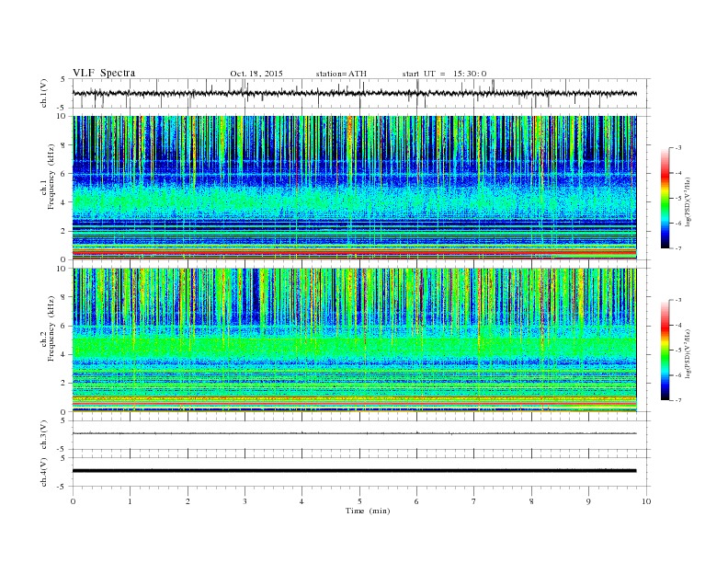Click the 'station=ATH' label
Image resolution: width=728 pixels, height=563 pixels.
[x=341, y=74]
